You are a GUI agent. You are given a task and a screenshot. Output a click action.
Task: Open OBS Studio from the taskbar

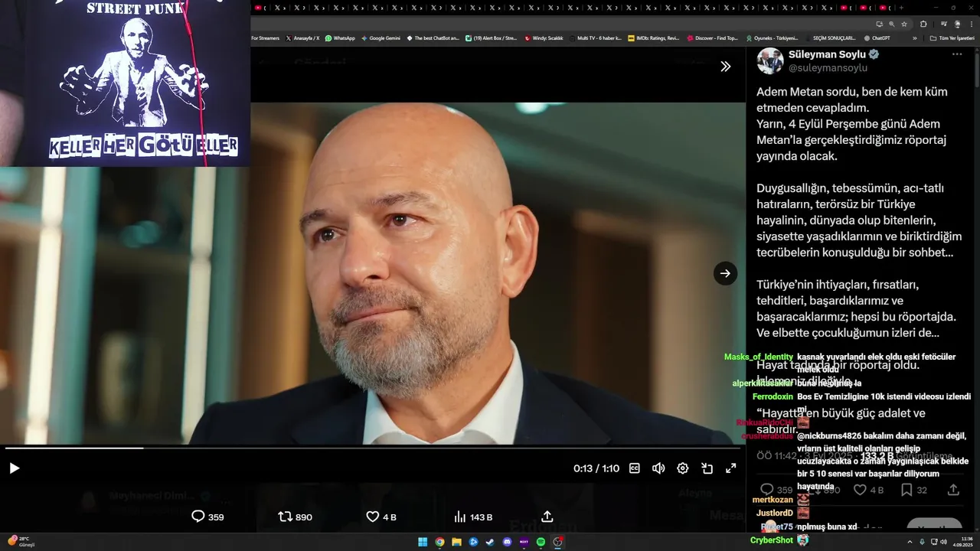tap(558, 542)
